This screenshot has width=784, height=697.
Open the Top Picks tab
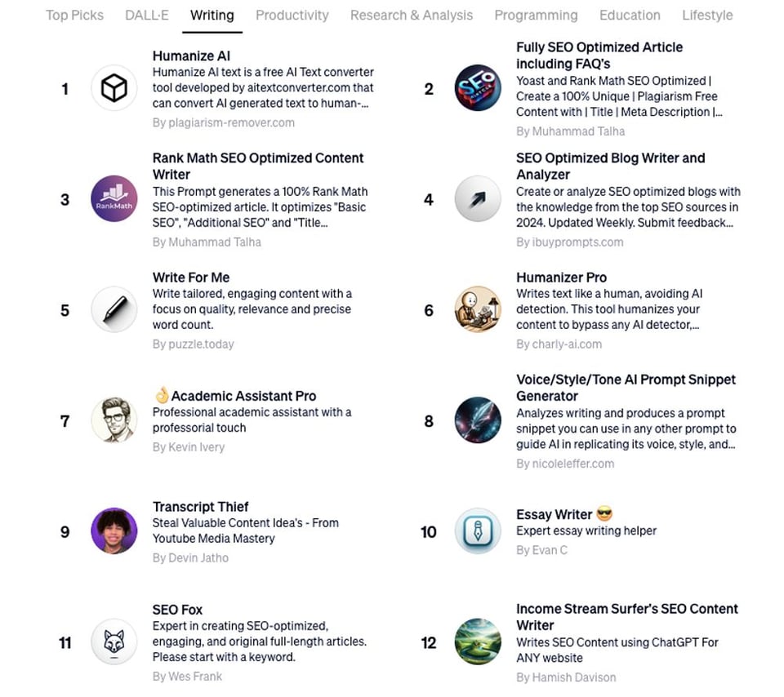(74, 15)
